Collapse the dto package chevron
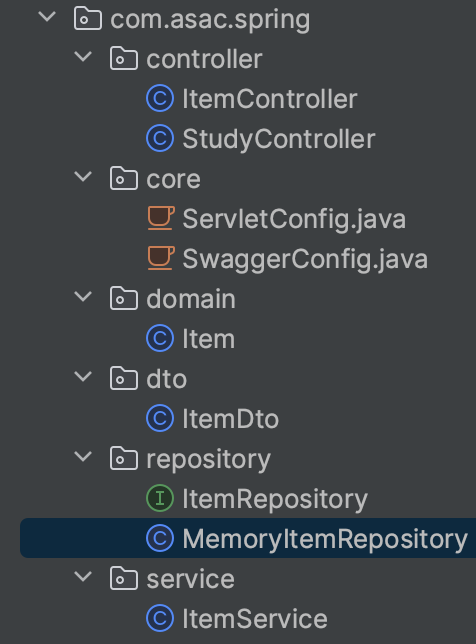The image size is (476, 644). [83, 377]
